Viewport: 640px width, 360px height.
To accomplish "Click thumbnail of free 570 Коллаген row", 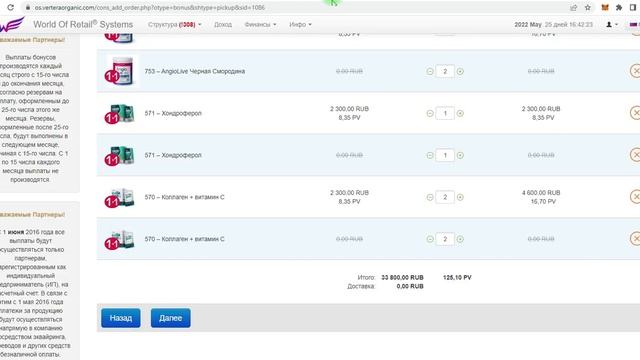I will pyautogui.click(x=120, y=239).
